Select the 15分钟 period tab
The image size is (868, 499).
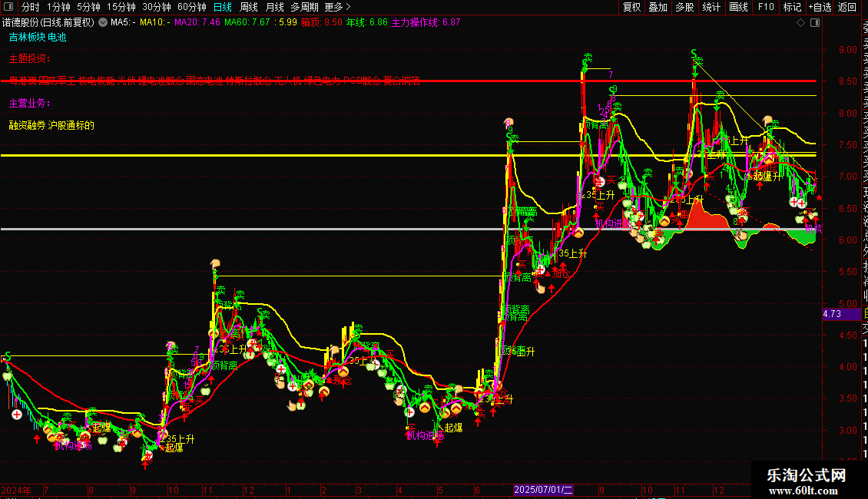121,7
